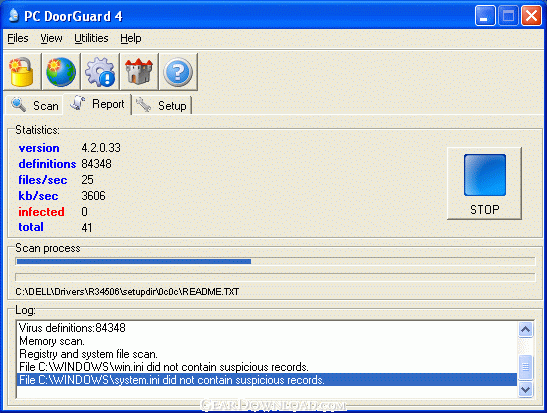Click the 'total' statistics label

pyautogui.click(x=31, y=227)
